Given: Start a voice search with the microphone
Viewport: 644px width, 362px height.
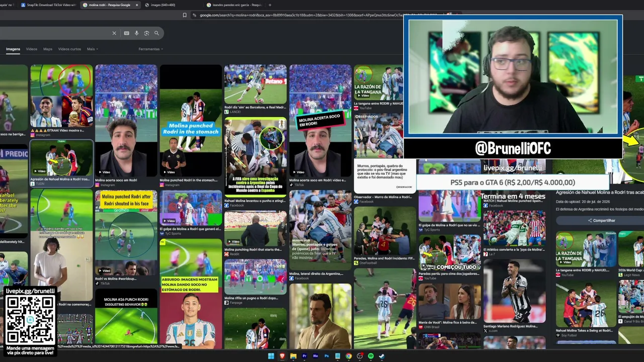Looking at the screenshot, I should [x=136, y=33].
